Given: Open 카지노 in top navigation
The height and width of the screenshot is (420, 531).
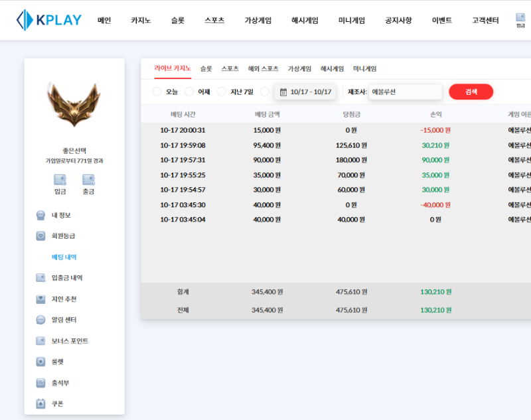Looking at the screenshot, I should pyautogui.click(x=141, y=21).
